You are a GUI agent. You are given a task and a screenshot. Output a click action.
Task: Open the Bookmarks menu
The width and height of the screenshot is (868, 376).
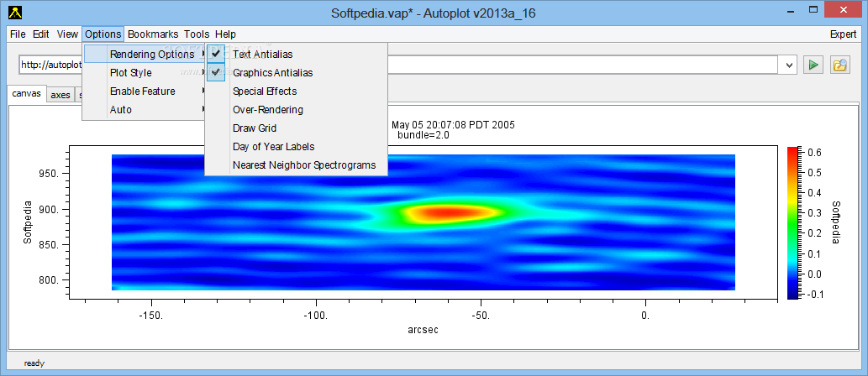click(153, 34)
